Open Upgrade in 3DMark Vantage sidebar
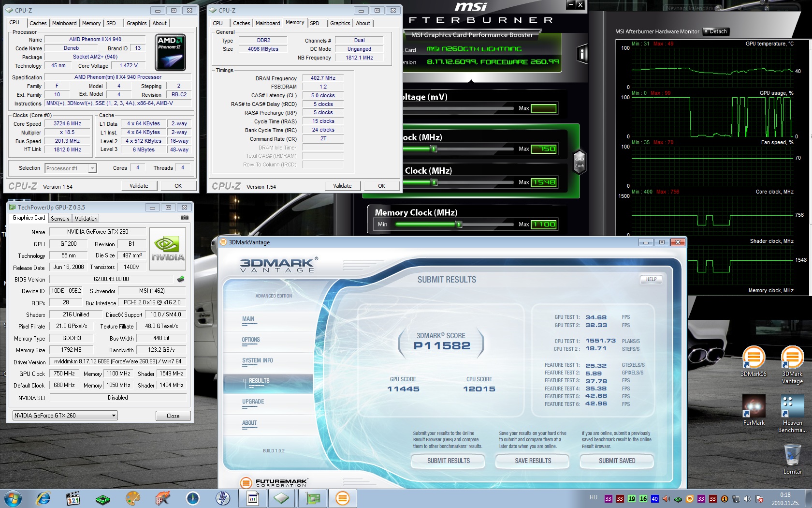The height and width of the screenshot is (508, 812). click(253, 402)
